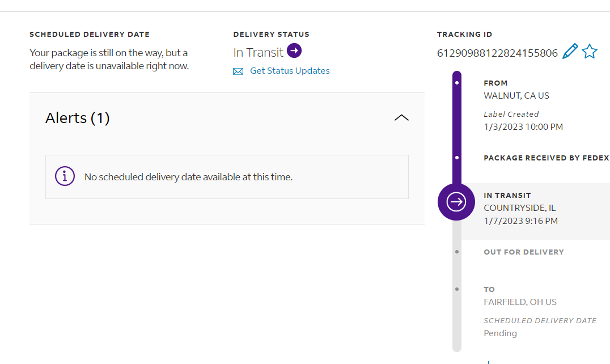Image resolution: width=610 pixels, height=364 pixels.
Task: Click the star favorite icon
Action: [590, 52]
